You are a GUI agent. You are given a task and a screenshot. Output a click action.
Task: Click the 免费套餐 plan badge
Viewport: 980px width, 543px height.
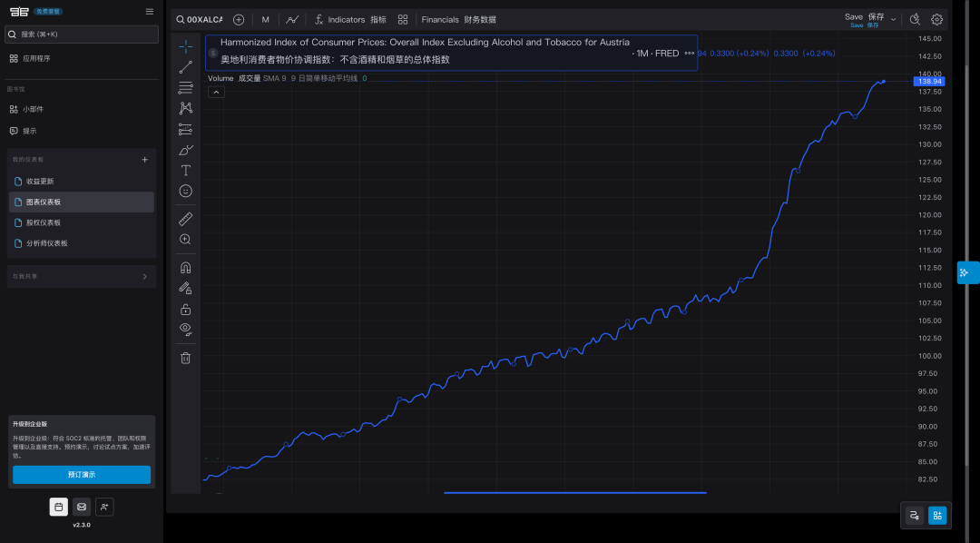click(x=48, y=11)
